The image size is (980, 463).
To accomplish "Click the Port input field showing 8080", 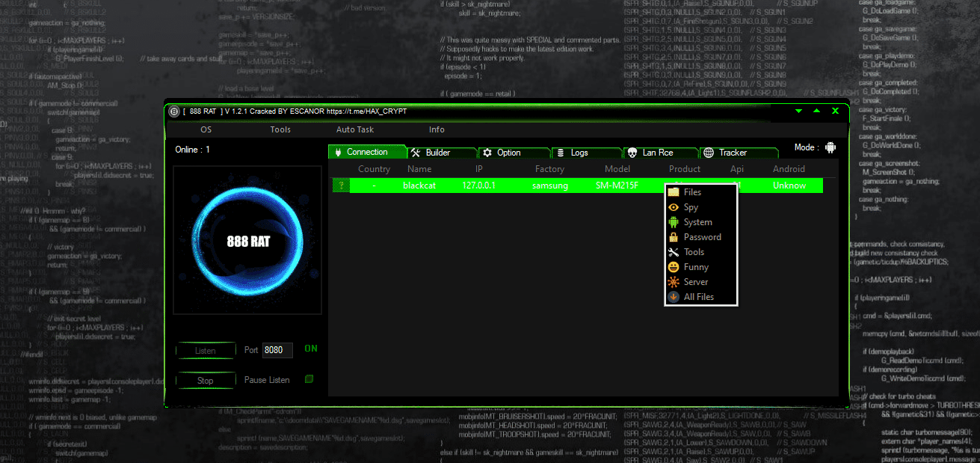I will tap(277, 350).
